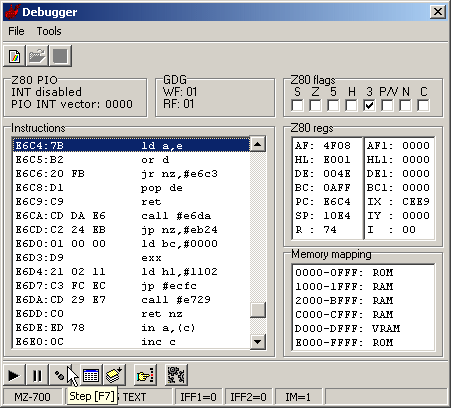This screenshot has width=451, height=408.
Task: Select instruction row E6C4 ld a,e
Action: (131, 146)
